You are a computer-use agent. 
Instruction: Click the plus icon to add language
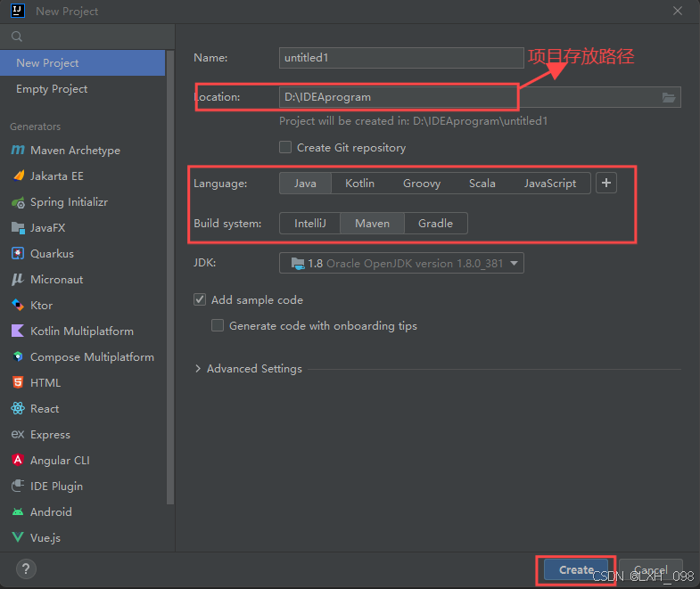[x=606, y=183]
